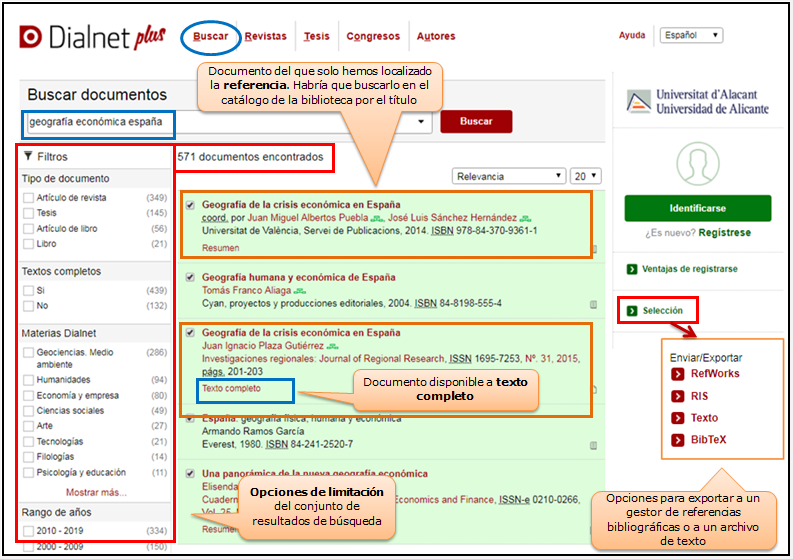Open the results per page dropdown
This screenshot has height=559, width=793.
tap(586, 176)
